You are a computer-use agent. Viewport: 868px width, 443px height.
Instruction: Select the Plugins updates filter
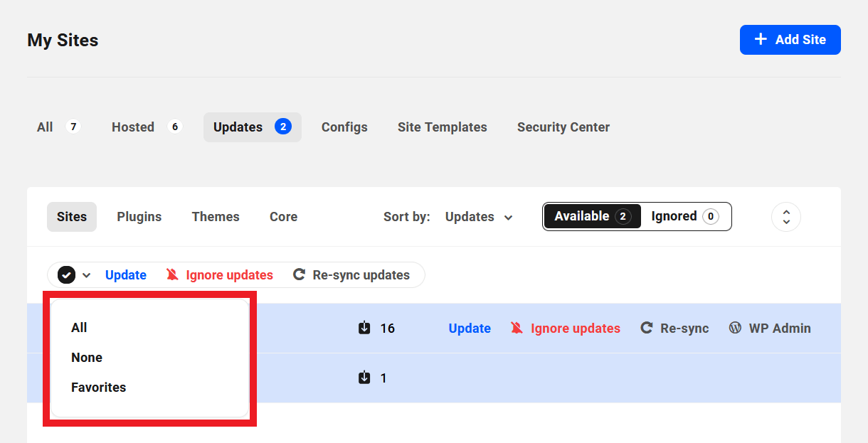point(139,217)
